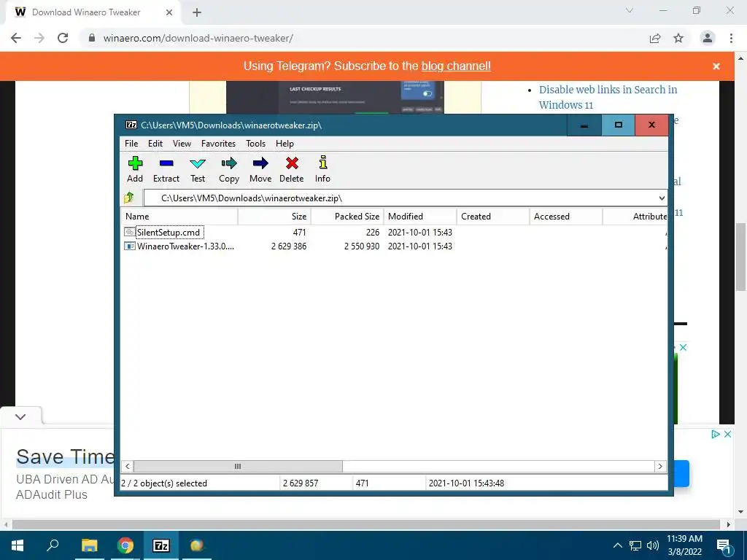Reload the Winaero page
This screenshot has width=747, height=560.
(x=63, y=38)
